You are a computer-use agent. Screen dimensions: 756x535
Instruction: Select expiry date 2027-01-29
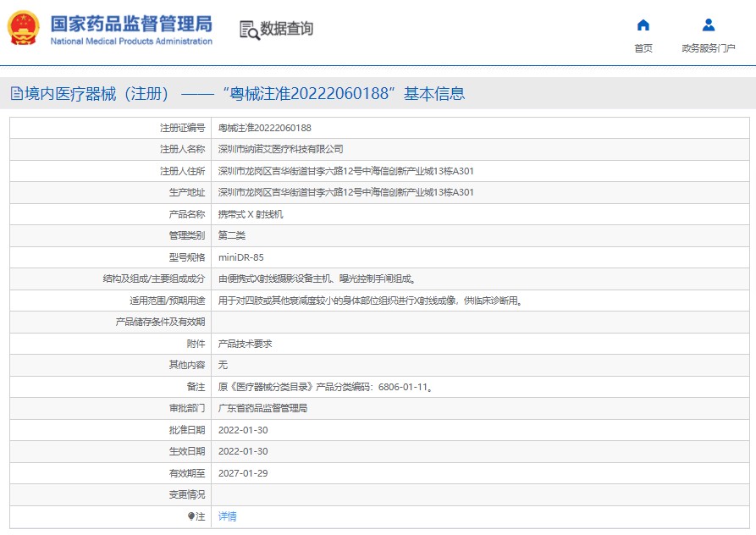[x=243, y=473]
